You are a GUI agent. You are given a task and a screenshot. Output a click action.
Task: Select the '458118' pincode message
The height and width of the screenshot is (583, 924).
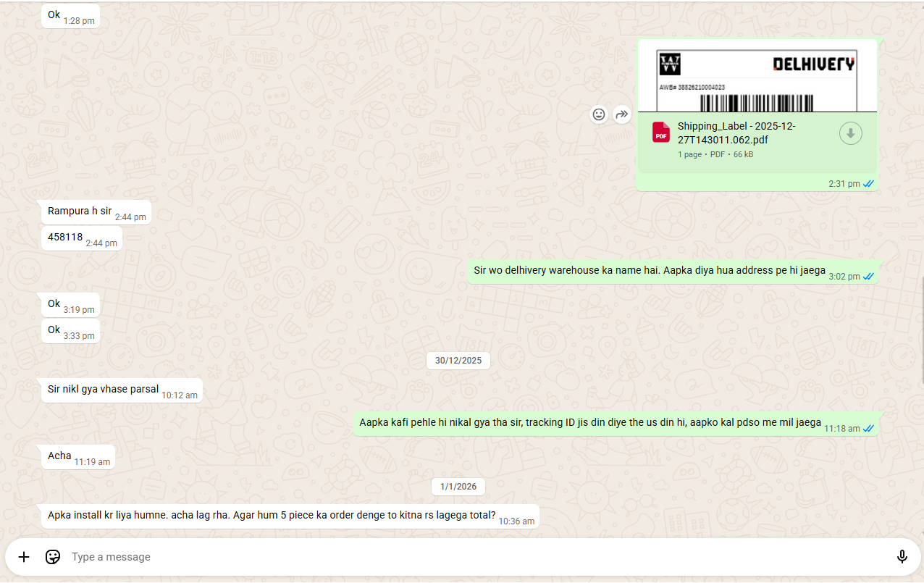[65, 238]
